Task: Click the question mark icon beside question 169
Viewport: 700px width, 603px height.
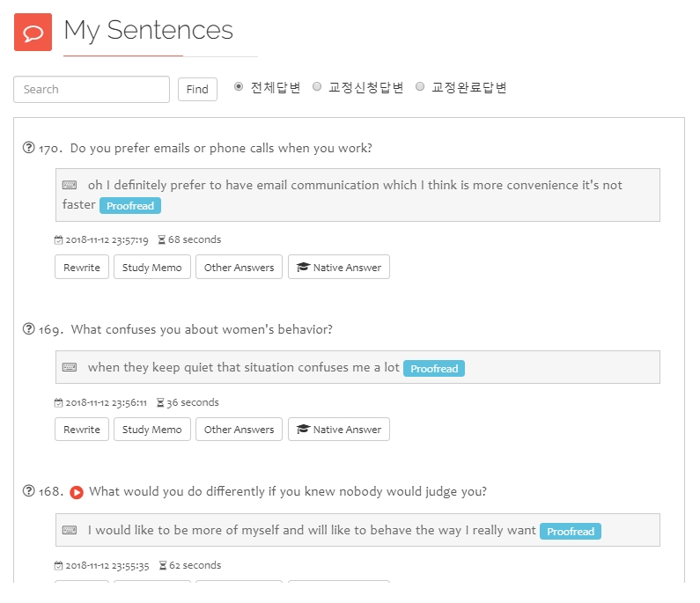Action: click(x=28, y=329)
